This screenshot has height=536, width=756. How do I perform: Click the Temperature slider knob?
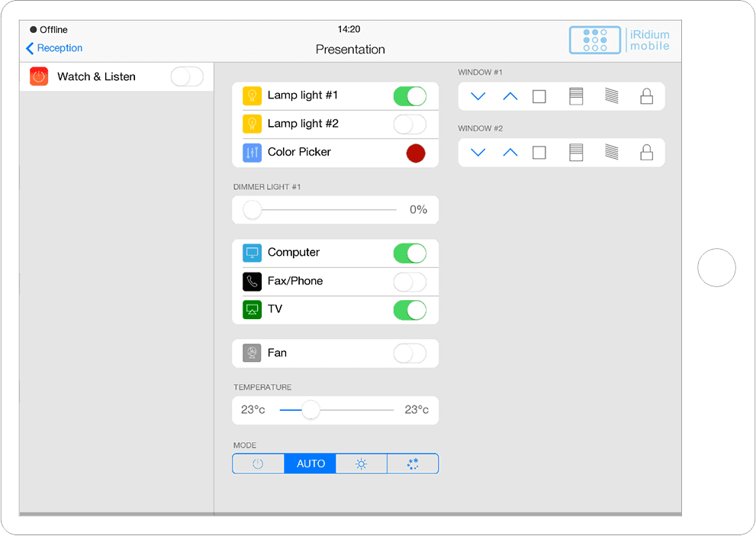click(x=310, y=410)
